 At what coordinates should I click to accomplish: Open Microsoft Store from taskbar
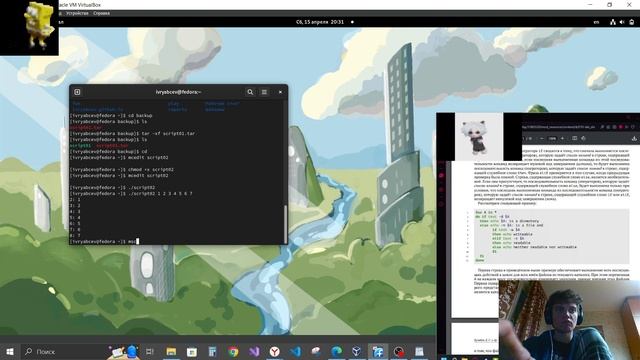click(192, 351)
